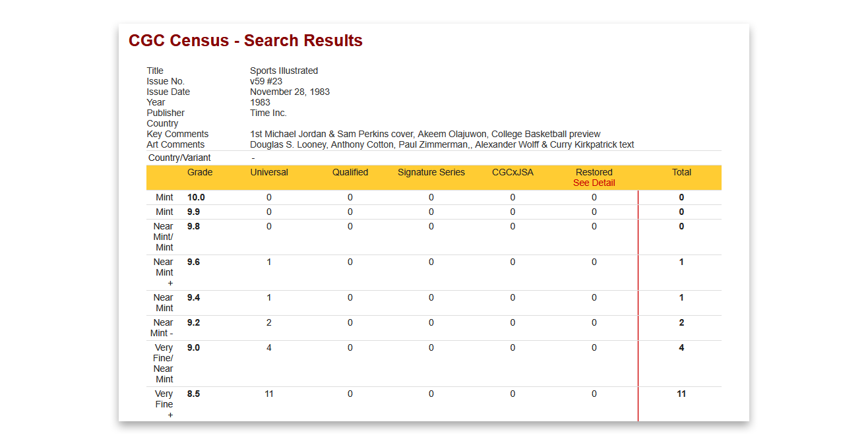Screen dimensions: 868x445
Task: Click the Universal count 1 for grade 9.6
Action: coord(269,262)
